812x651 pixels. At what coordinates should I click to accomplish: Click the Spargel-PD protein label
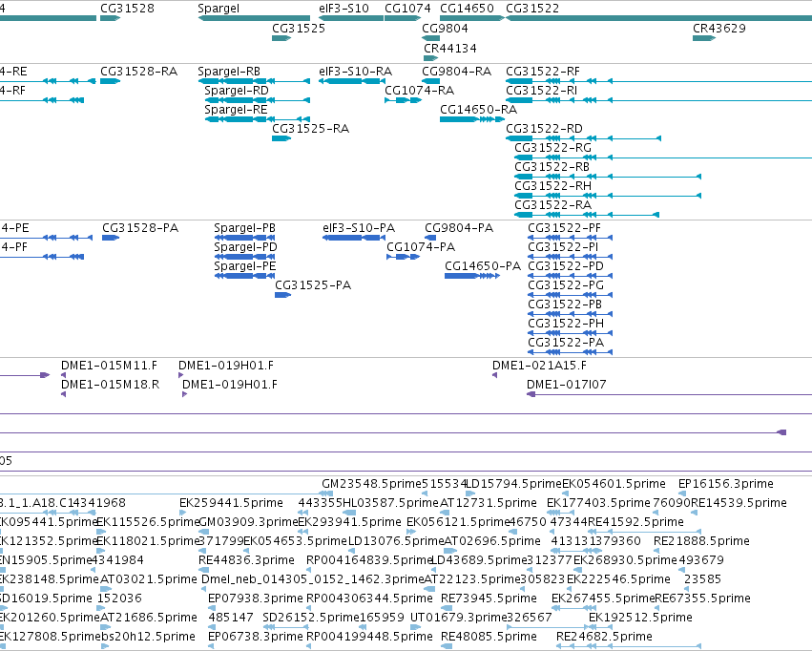(245, 247)
